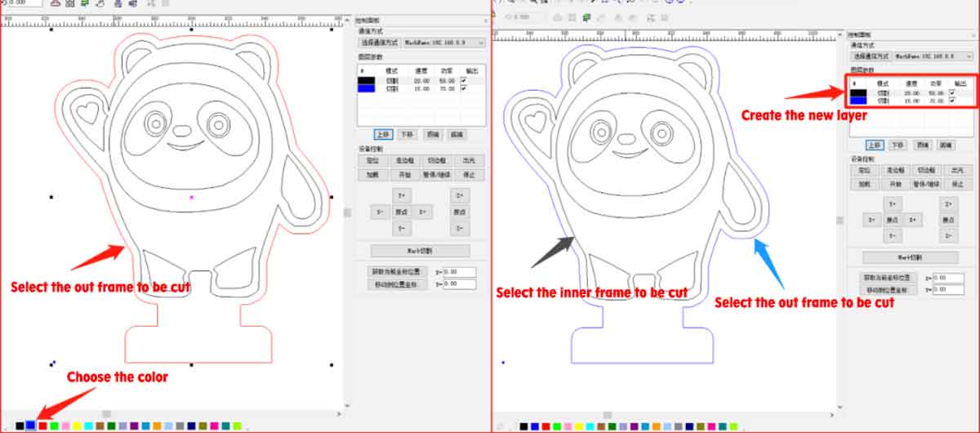Open communication dropdown in left screenshot
This screenshot has height=433, width=980.
tap(443, 42)
